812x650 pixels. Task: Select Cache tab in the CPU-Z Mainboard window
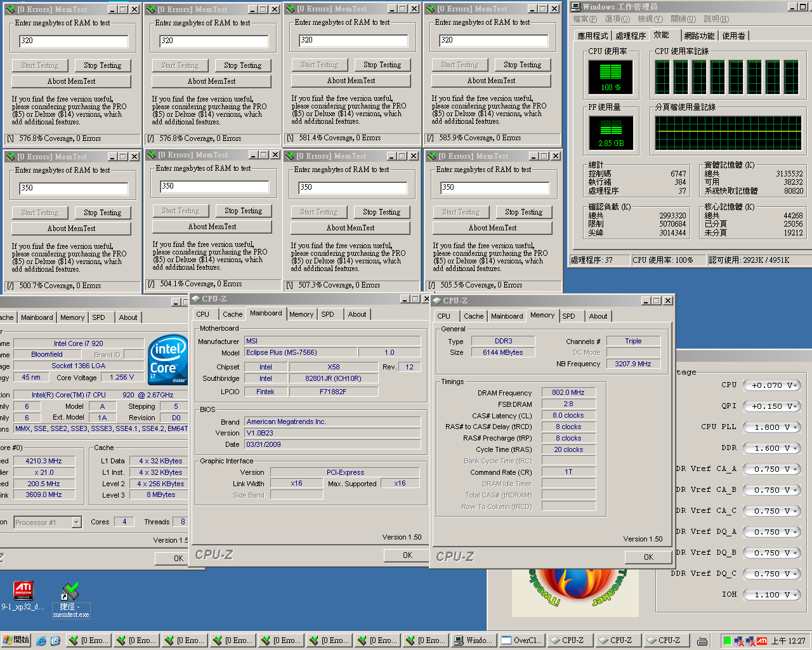pyautogui.click(x=232, y=314)
